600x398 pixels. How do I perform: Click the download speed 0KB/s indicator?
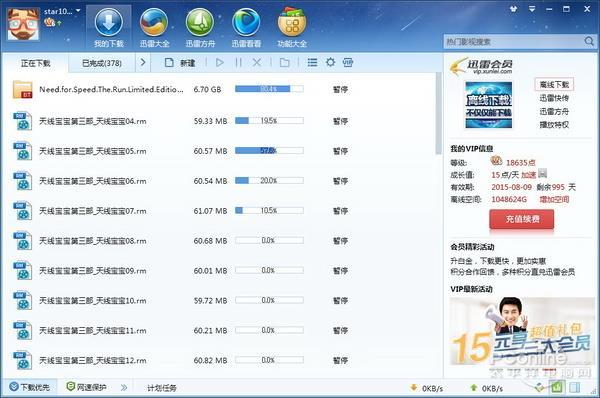426,388
